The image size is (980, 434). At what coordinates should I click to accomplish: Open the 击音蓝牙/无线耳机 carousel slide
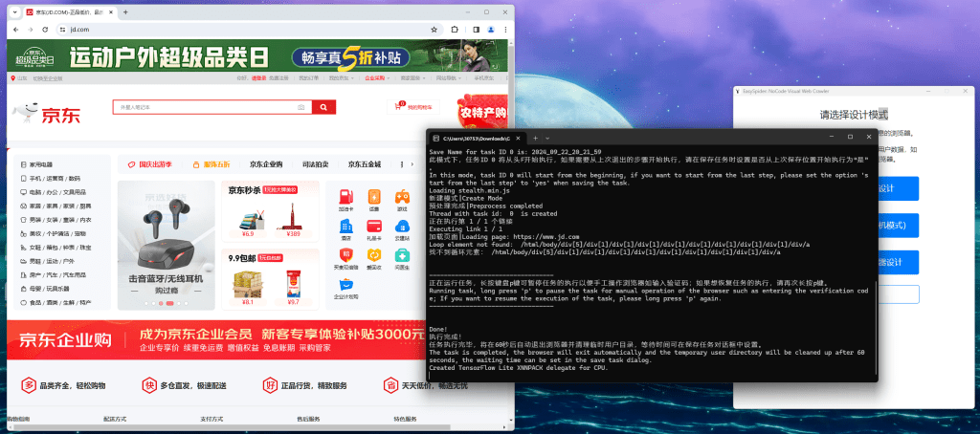coord(166,245)
